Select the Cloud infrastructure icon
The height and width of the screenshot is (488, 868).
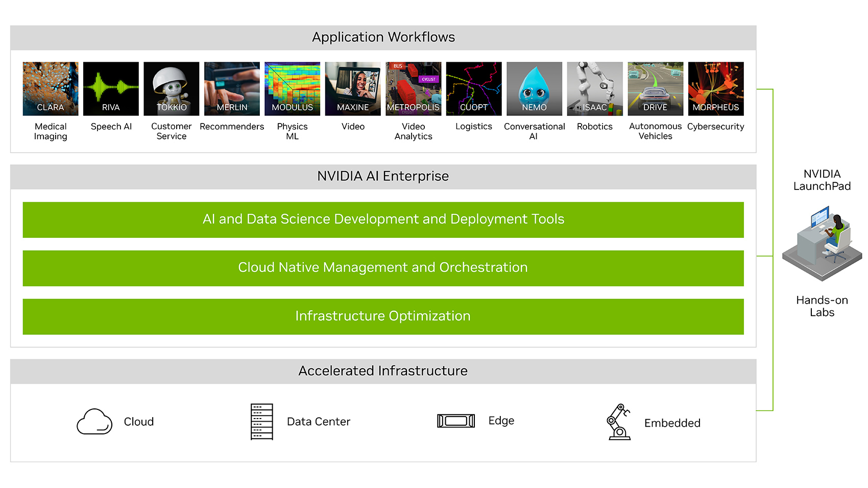[94, 422]
